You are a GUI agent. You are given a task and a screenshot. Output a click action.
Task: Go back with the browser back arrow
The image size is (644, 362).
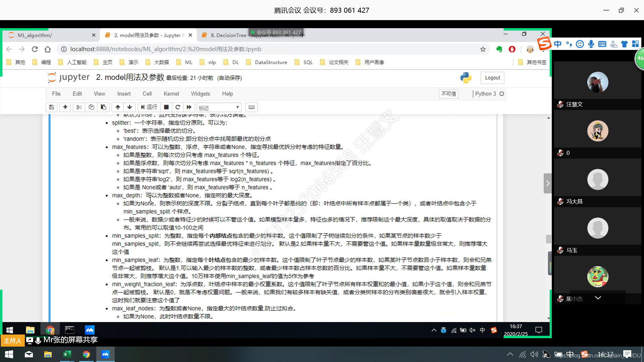(9, 49)
